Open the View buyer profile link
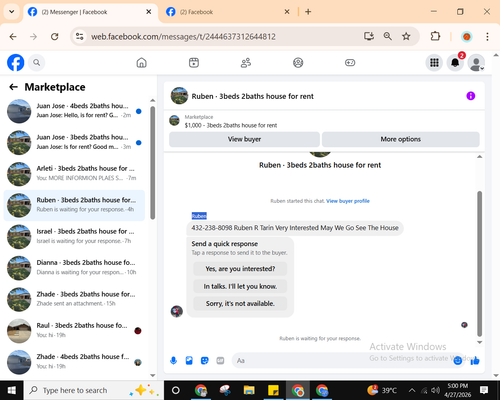Viewport: 500px width, 400px height. point(348,201)
